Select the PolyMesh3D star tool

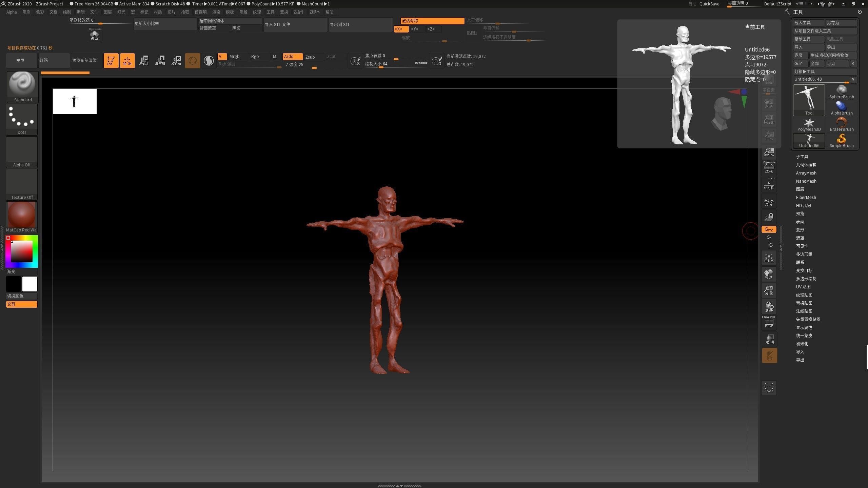tap(809, 125)
